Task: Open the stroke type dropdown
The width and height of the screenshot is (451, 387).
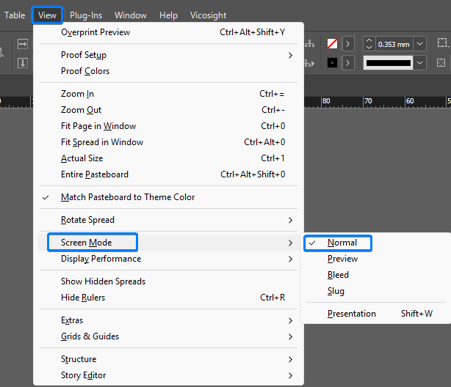Action: click(x=420, y=63)
